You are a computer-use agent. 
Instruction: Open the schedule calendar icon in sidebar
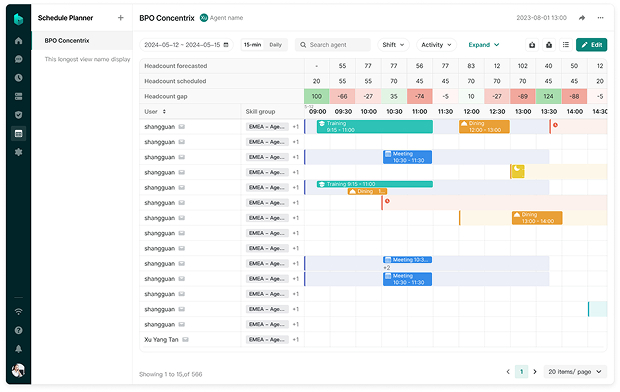click(x=18, y=133)
